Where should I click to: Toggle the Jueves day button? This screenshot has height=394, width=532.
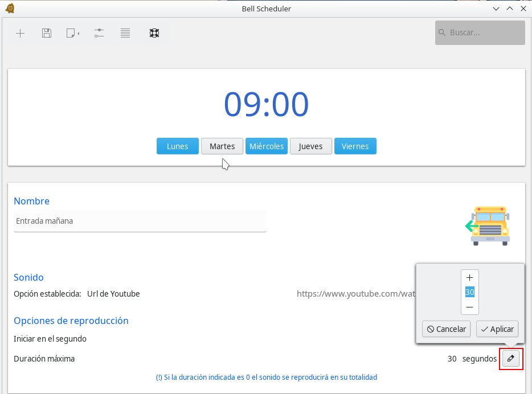tap(311, 146)
